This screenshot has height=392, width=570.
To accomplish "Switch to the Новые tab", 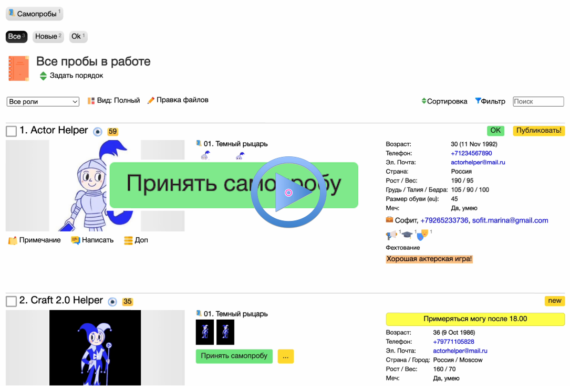I will click(48, 36).
